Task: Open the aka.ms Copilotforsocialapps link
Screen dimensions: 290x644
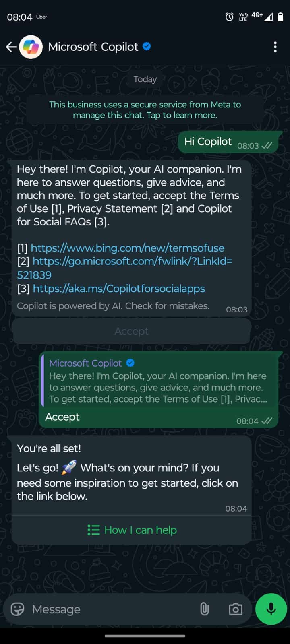Action: click(119, 289)
